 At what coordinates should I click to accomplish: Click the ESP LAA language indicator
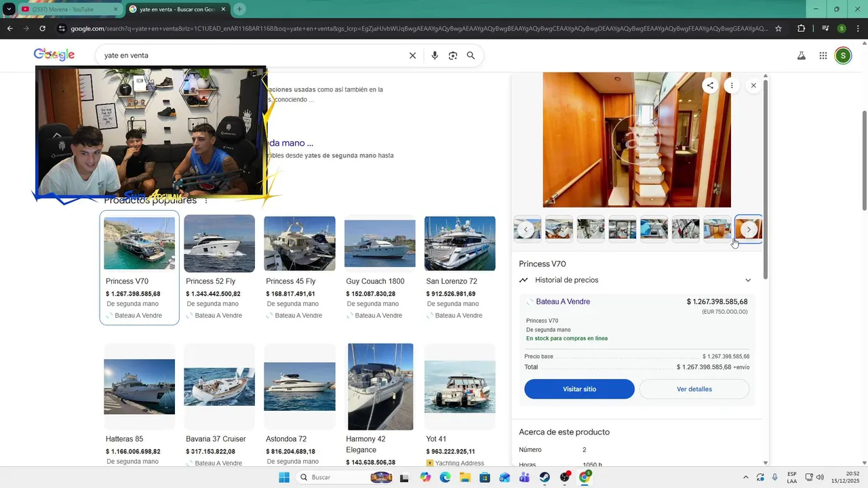point(792,477)
